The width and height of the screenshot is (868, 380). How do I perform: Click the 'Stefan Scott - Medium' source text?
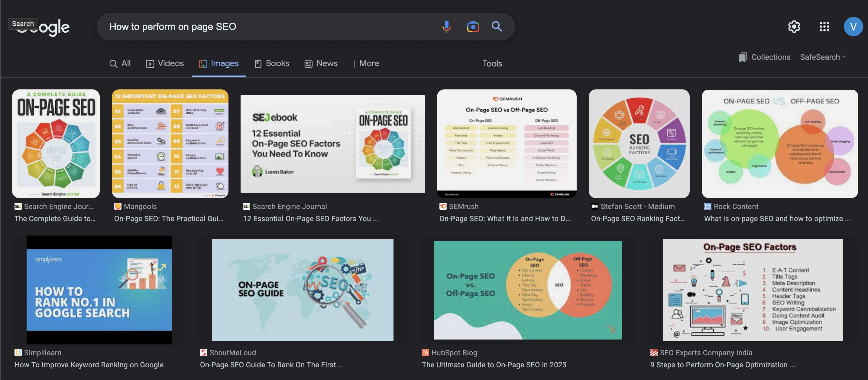pos(637,207)
